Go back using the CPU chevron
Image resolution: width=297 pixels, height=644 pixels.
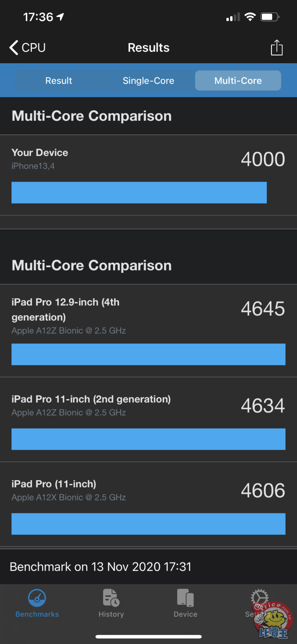27,48
